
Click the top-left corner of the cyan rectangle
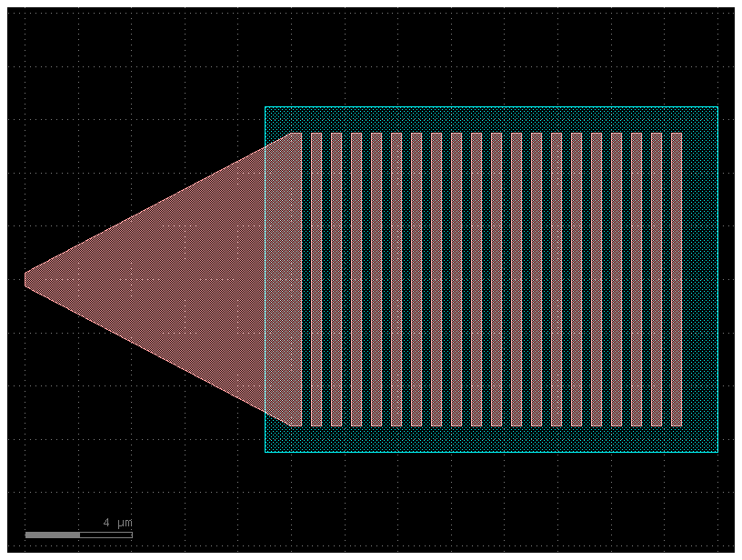click(x=265, y=107)
